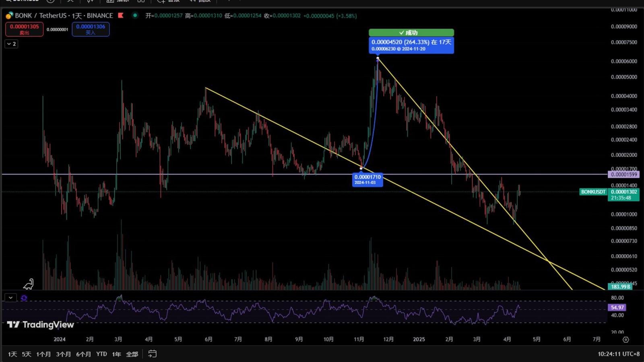Click the low value 低=0.00001254
This screenshot has height=362, width=644.
point(243,16)
